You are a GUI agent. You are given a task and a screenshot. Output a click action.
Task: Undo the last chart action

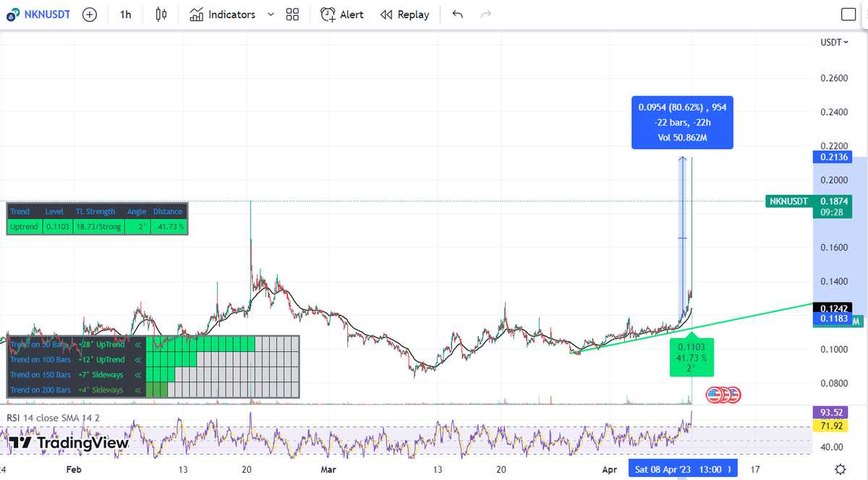tap(457, 14)
